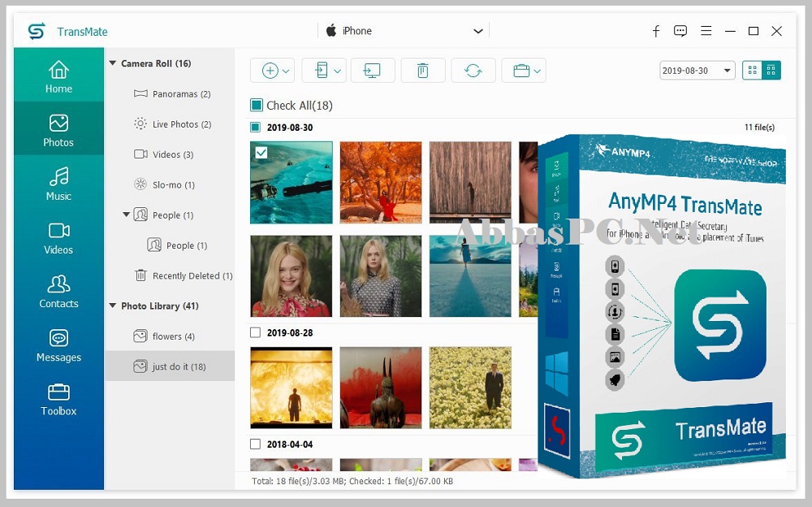Image resolution: width=812 pixels, height=507 pixels.
Task: Click the status bar total files text
Action: click(352, 481)
